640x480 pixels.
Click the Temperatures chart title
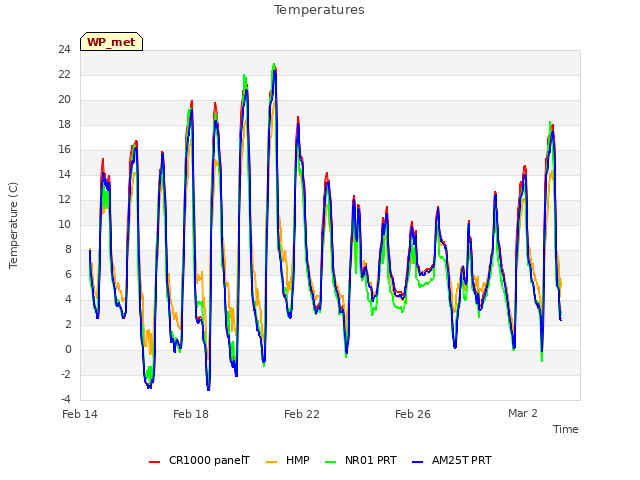[x=319, y=10]
